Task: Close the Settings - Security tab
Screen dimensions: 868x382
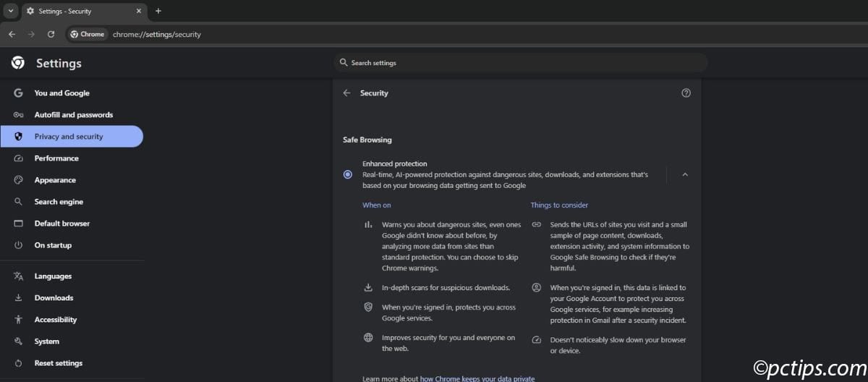Action: point(139,11)
